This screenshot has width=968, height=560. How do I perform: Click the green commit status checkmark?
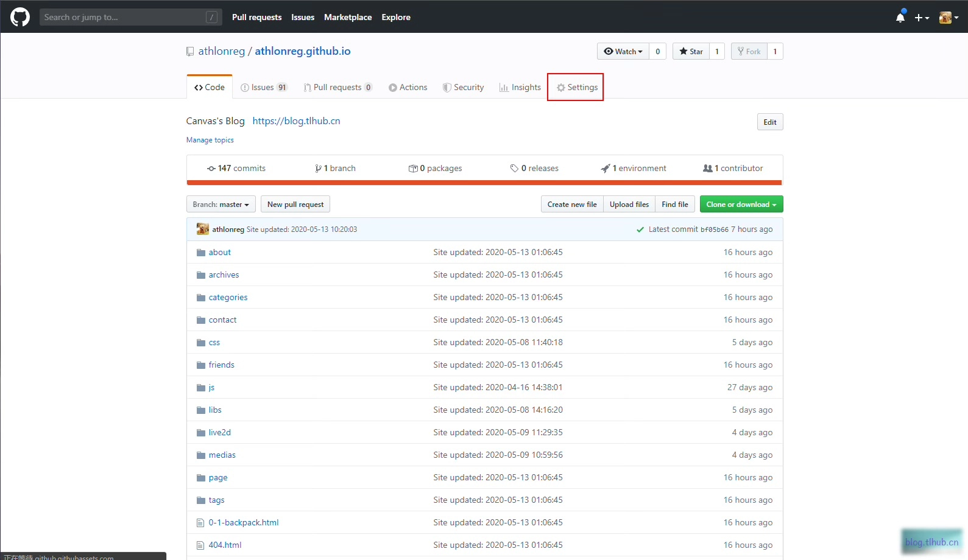640,229
